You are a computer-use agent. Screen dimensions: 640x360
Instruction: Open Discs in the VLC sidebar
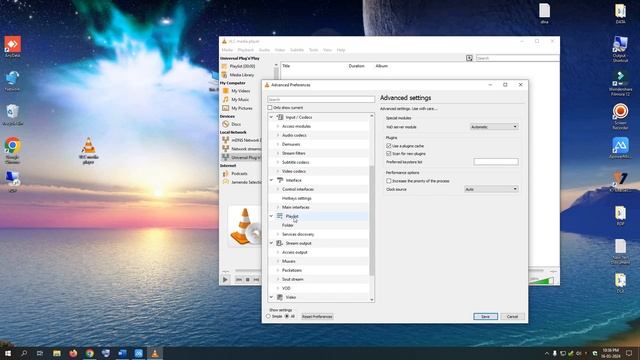pos(236,124)
